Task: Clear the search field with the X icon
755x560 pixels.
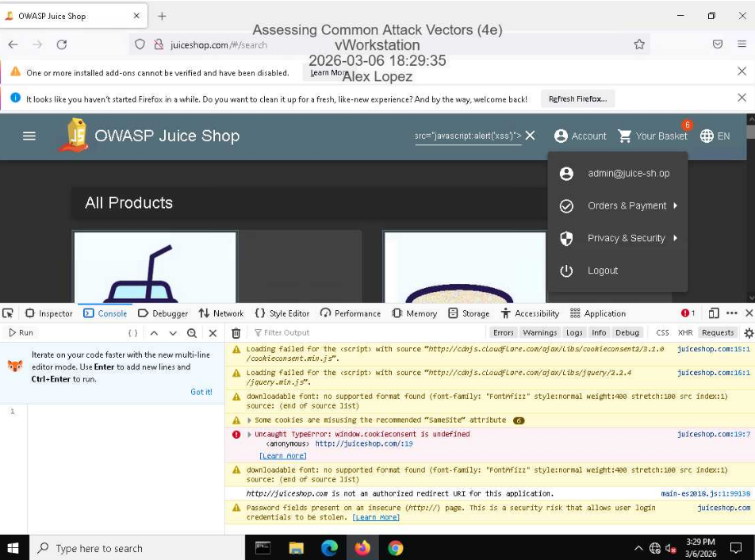Action: click(530, 136)
